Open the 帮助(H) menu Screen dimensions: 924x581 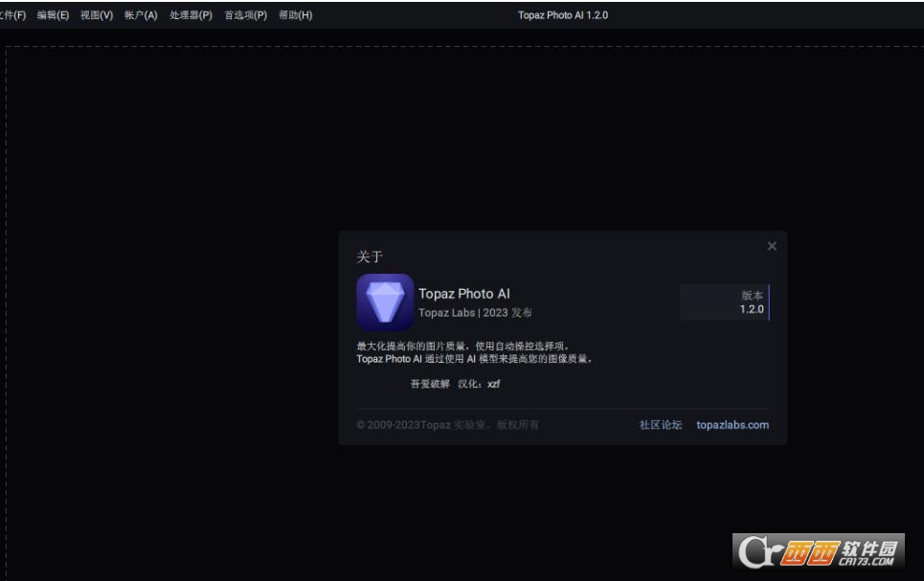pyautogui.click(x=295, y=15)
